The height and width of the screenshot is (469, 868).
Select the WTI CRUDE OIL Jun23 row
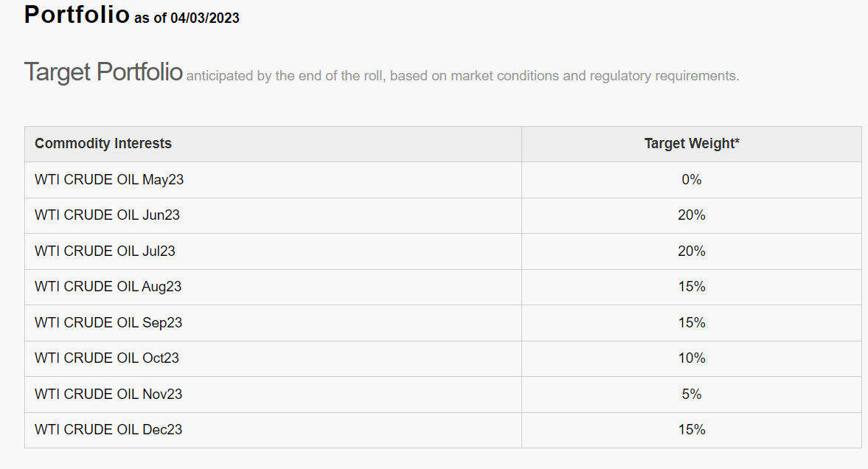[107, 215]
